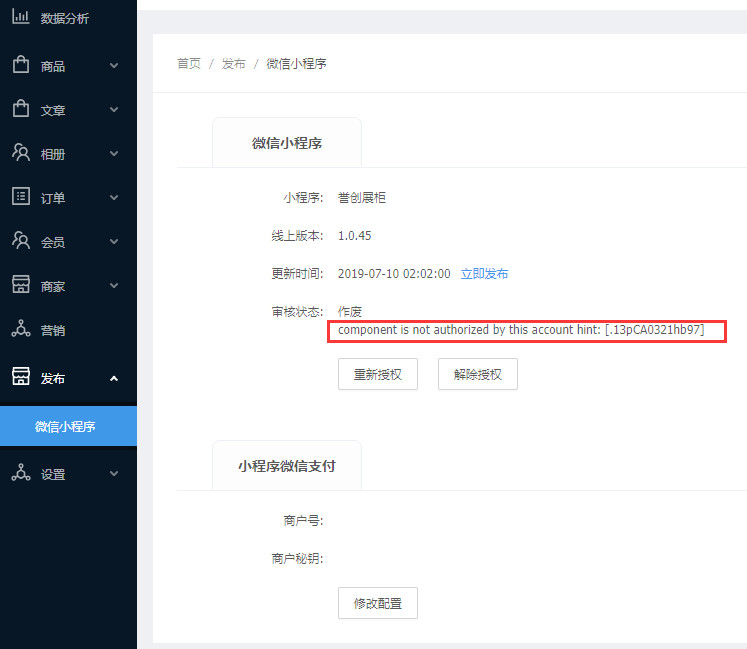Click the 解除授权 button

478,374
